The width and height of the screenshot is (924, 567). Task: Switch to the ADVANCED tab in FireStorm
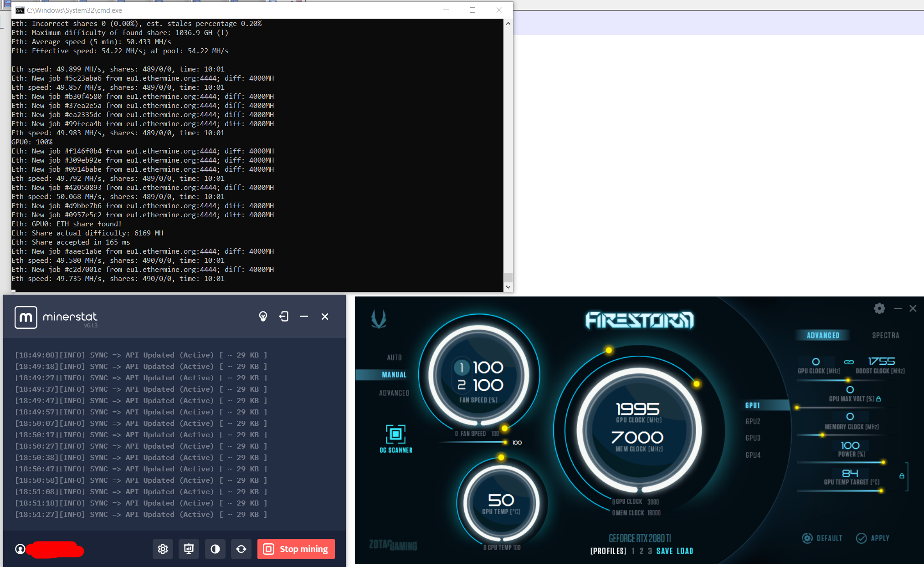(823, 335)
